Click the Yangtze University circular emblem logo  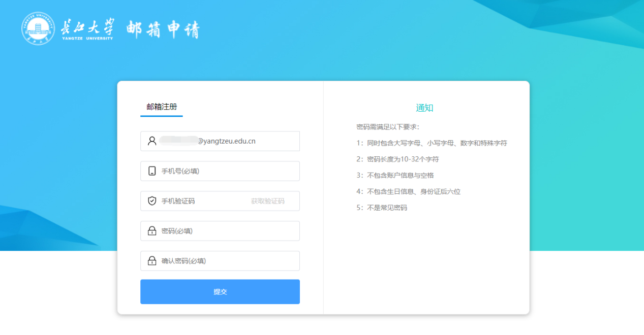click(38, 28)
